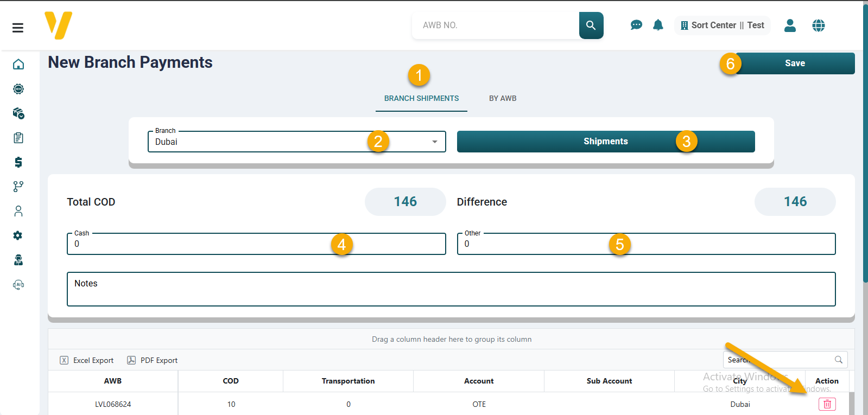Open the AI headset assistant icon
Screen dimensions: 868x415
(18, 284)
